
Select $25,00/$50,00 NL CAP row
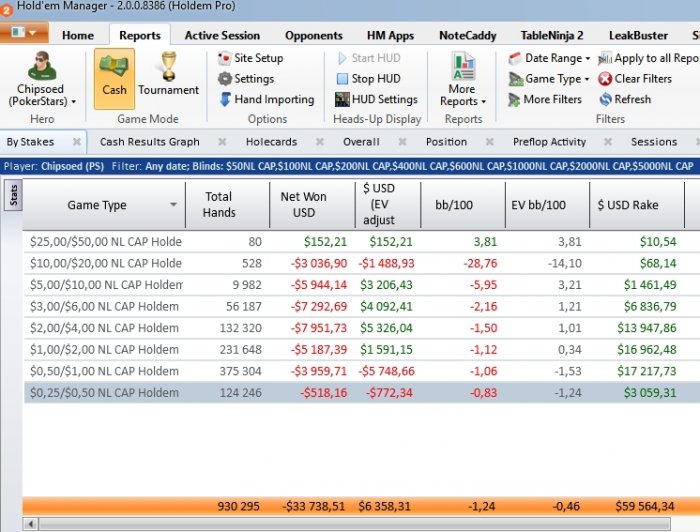pyautogui.click(x=362, y=242)
